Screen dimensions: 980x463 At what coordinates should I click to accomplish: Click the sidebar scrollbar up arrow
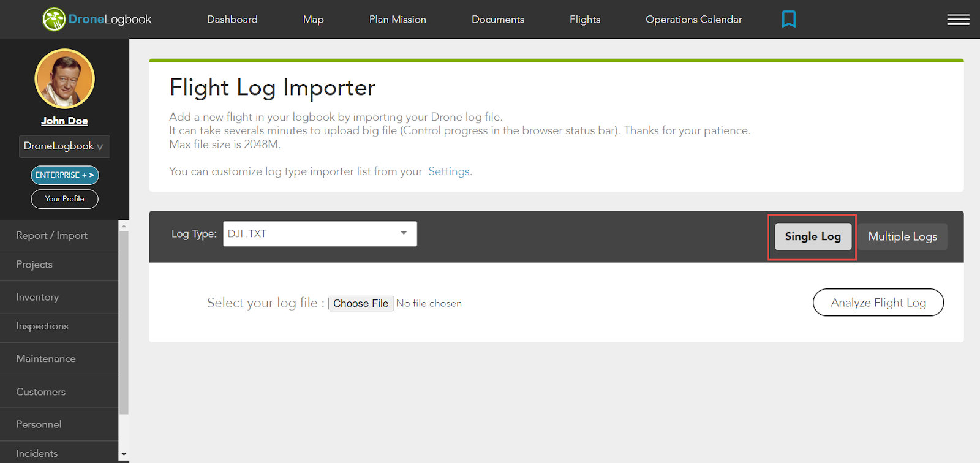click(124, 226)
